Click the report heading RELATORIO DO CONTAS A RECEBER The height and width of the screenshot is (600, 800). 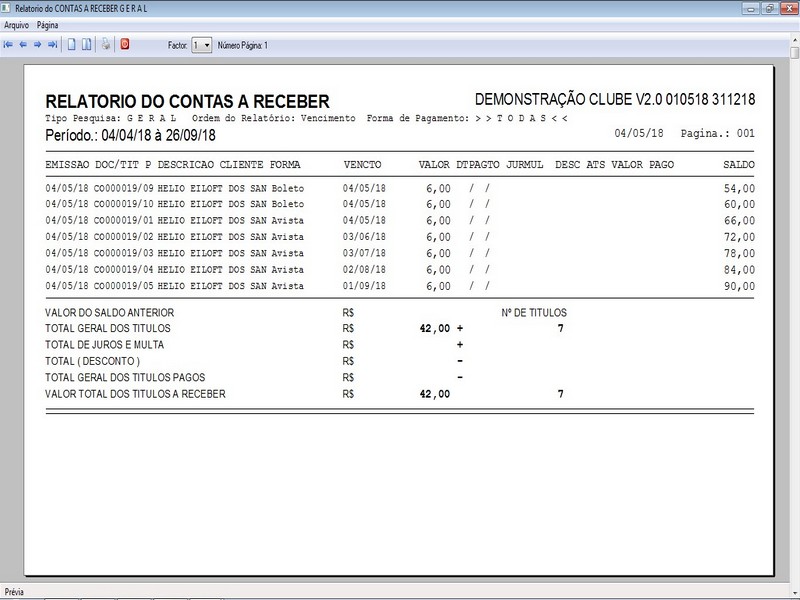[x=187, y=102]
